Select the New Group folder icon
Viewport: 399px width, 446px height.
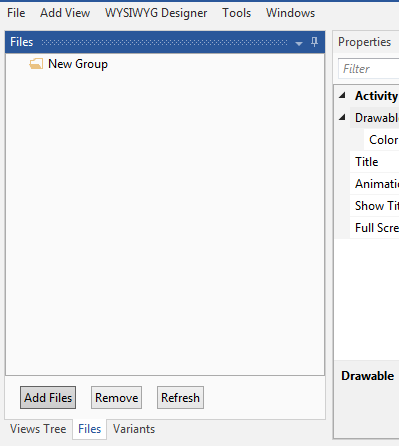pos(36,64)
